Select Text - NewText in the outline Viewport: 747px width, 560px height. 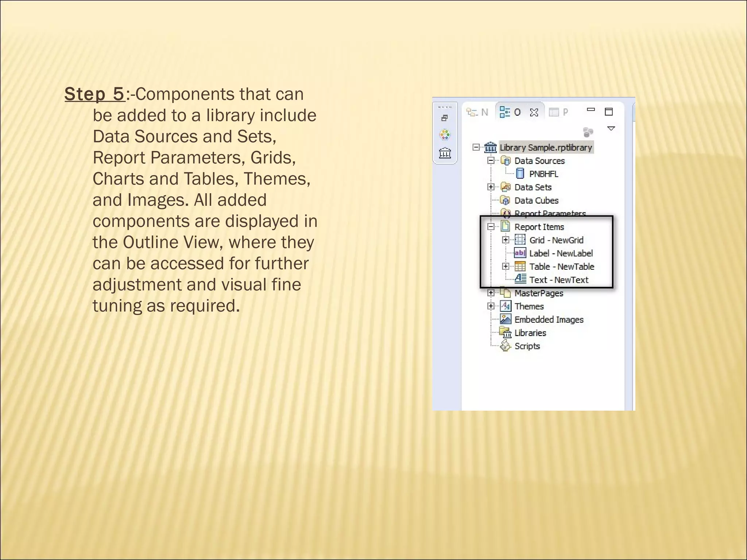click(x=559, y=280)
